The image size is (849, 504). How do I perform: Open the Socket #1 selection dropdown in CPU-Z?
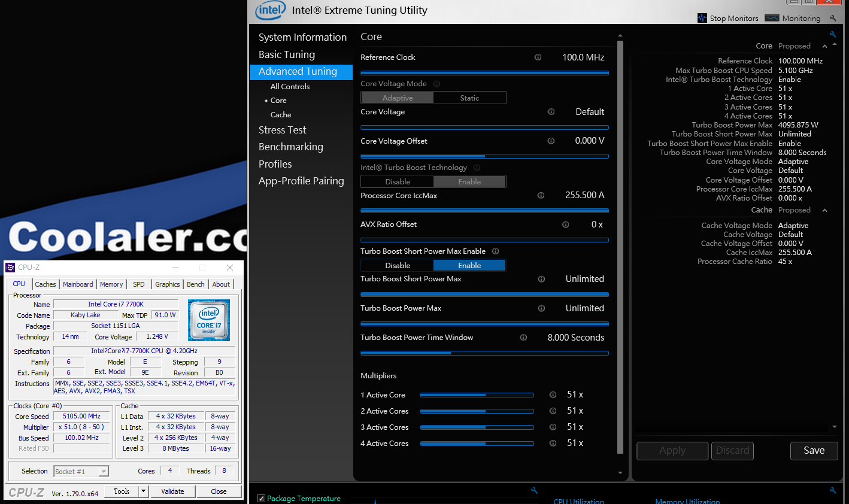click(x=104, y=472)
